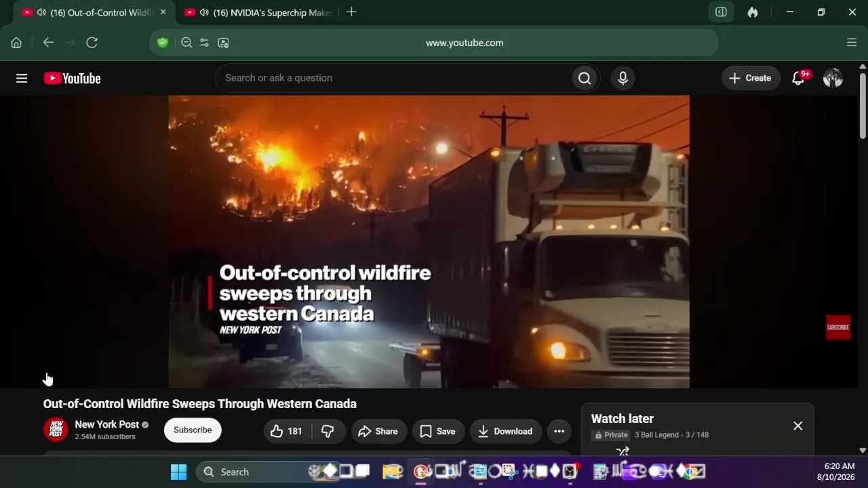Switch to the NVIDIA's Superchip tab
This screenshot has height=488, width=868.
tap(258, 12)
